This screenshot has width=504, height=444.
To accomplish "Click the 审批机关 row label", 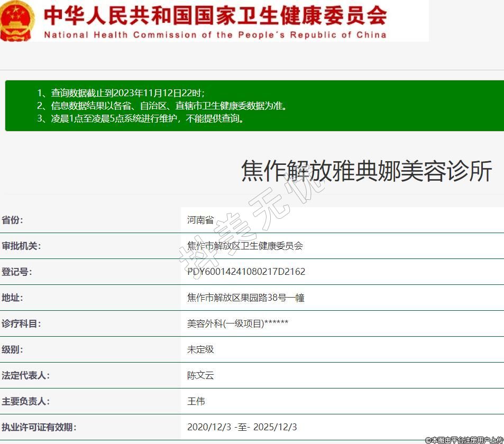I will click(21, 246).
